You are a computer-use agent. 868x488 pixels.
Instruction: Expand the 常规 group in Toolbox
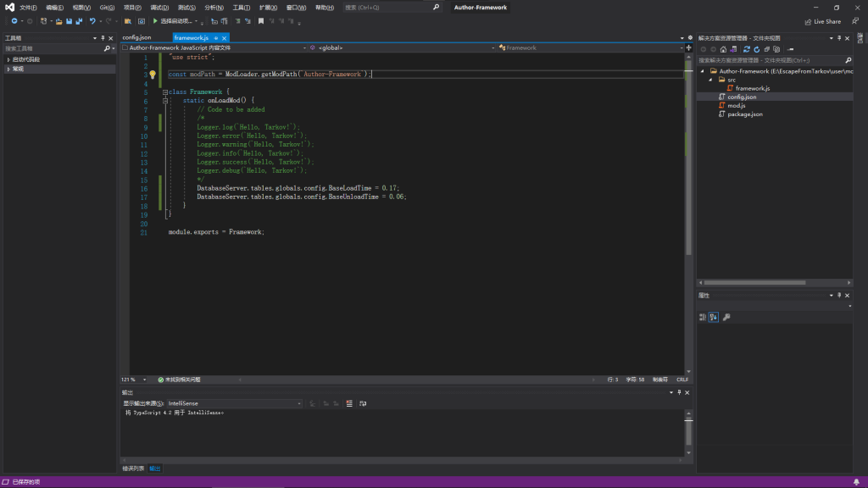coord(8,69)
